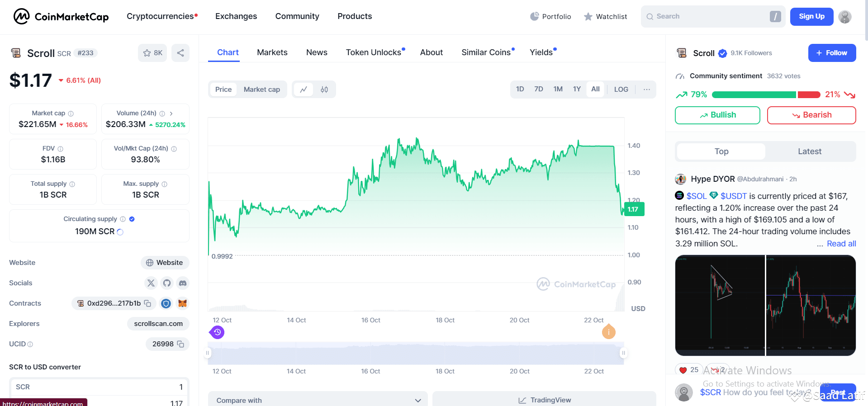Set chart range to 1Y
This screenshot has width=868, height=406.
[x=577, y=90]
